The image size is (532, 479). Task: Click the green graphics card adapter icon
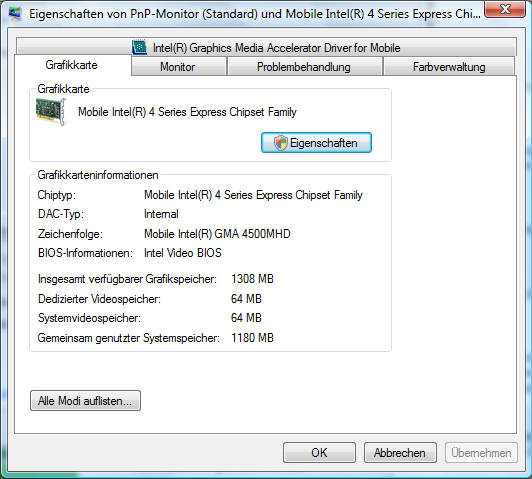51,111
